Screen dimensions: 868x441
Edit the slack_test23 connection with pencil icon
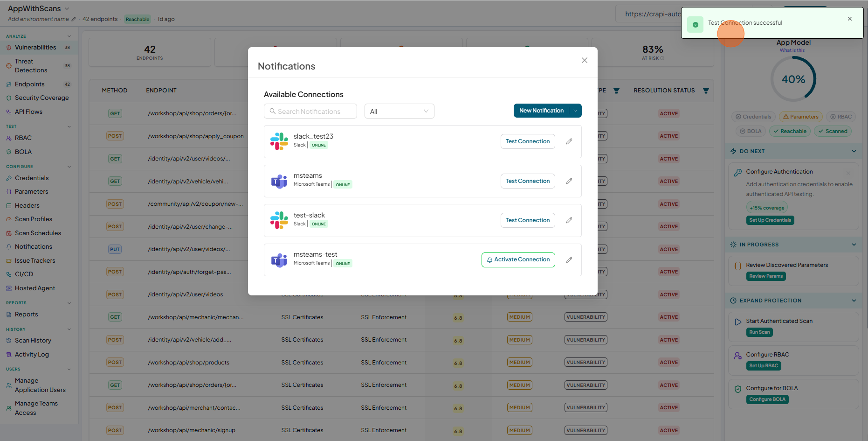pyautogui.click(x=569, y=141)
